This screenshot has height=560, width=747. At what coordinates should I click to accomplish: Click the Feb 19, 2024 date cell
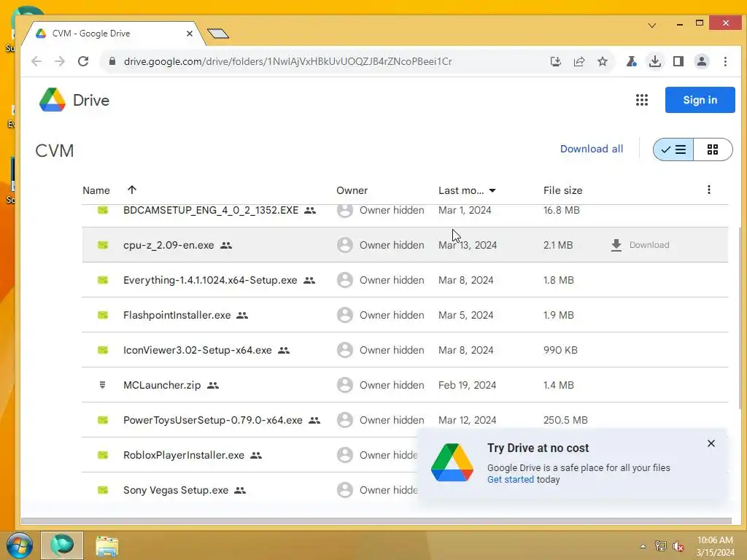[x=467, y=385]
